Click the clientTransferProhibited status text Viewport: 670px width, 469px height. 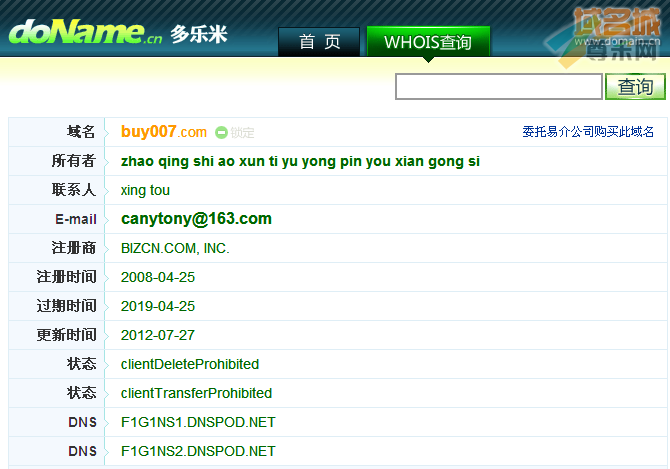(196, 393)
